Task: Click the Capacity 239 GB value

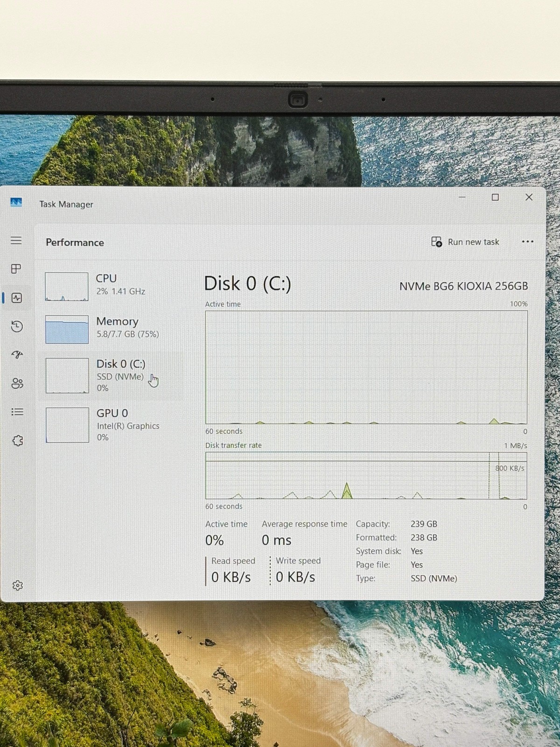Action: pyautogui.click(x=424, y=524)
